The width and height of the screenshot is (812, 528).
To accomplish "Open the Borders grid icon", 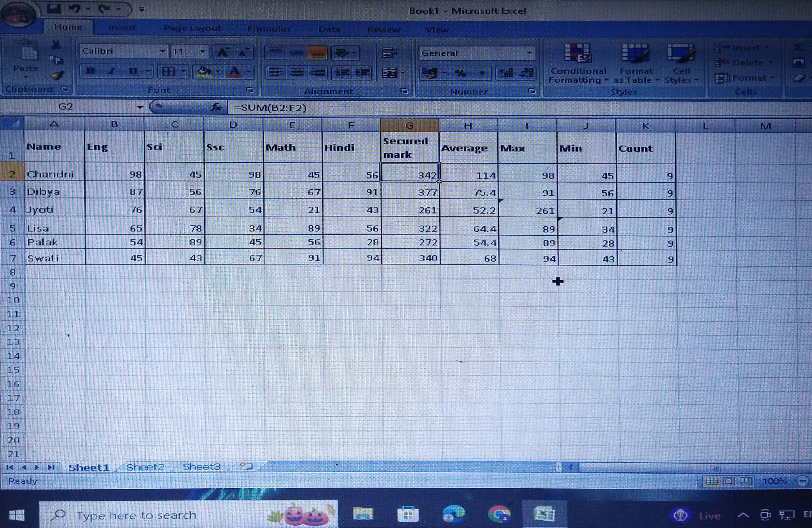I will [168, 72].
